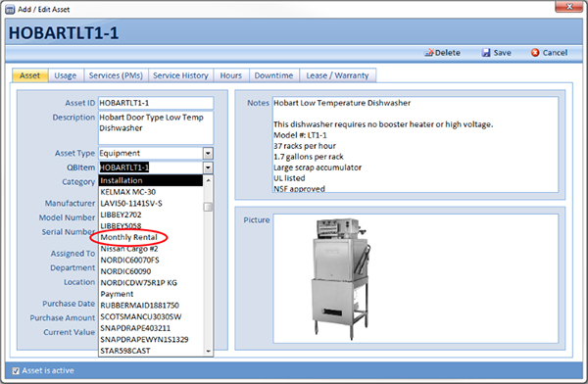Click the Asset ID input field
The height and width of the screenshot is (384, 588).
click(156, 103)
